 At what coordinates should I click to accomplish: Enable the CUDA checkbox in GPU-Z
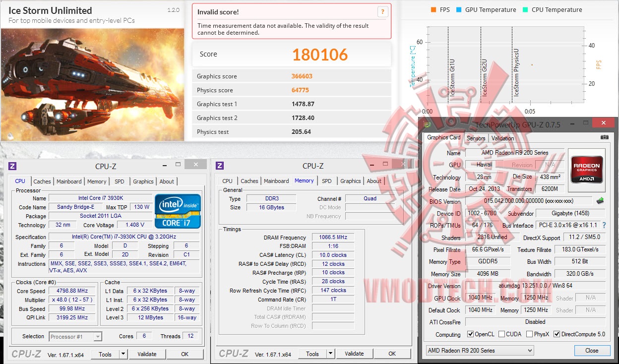(501, 334)
